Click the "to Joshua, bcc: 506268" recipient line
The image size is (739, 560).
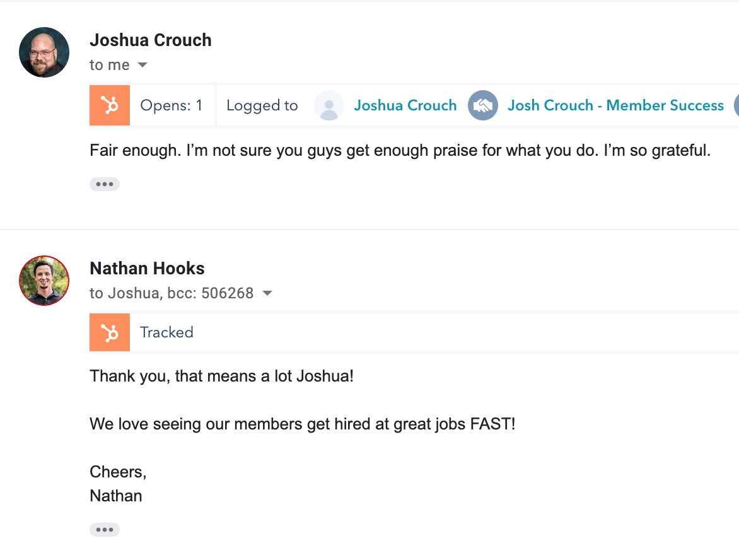point(172,293)
